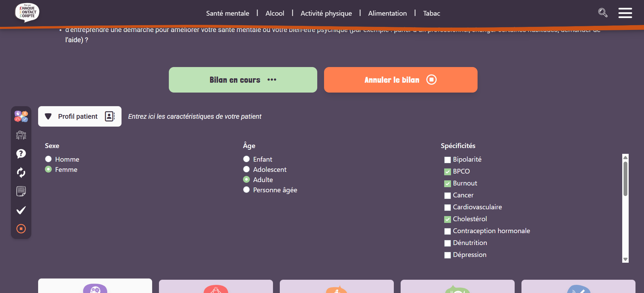Open the notes sheet sidebar icon
This screenshot has width=644, height=293.
coord(21,191)
